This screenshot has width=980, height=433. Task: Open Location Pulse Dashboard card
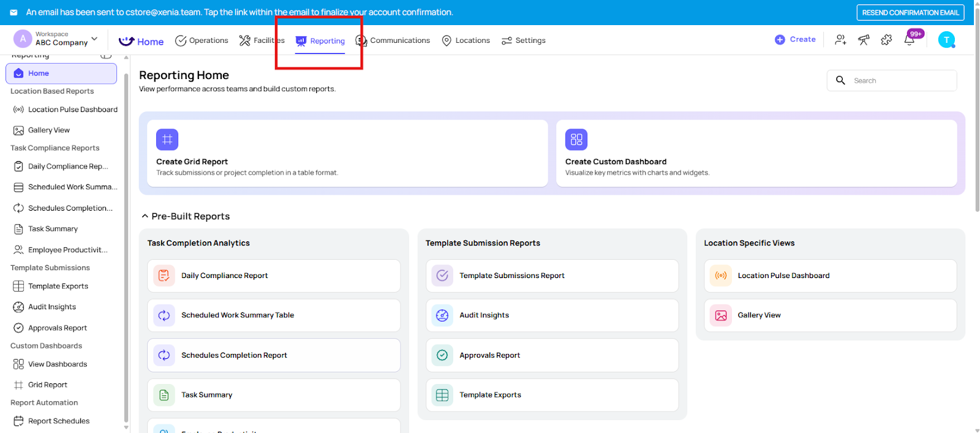point(830,276)
